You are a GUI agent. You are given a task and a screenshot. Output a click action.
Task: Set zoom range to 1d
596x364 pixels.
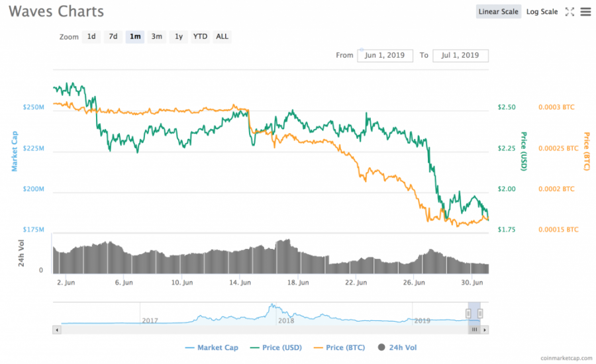point(91,36)
